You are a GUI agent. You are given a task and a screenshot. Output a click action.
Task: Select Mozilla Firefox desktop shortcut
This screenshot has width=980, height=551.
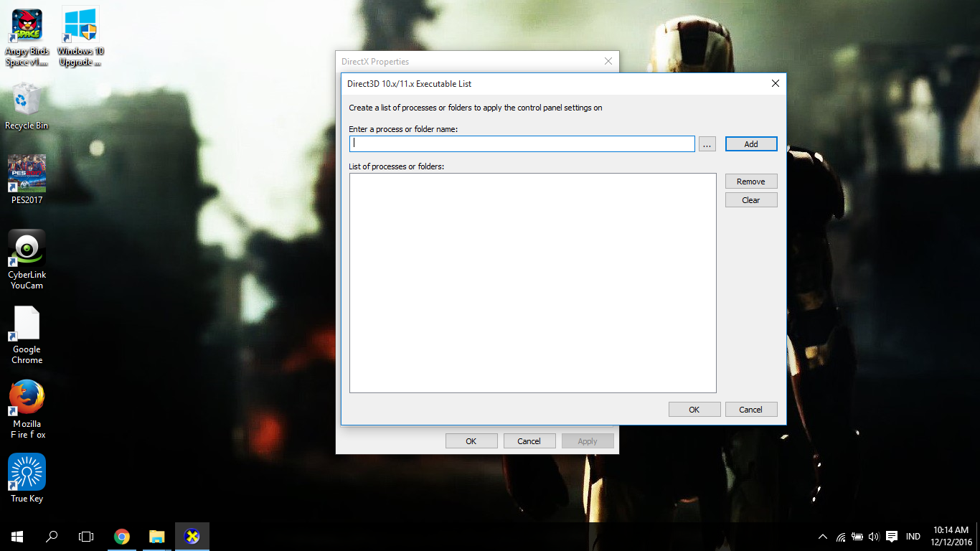(x=27, y=409)
